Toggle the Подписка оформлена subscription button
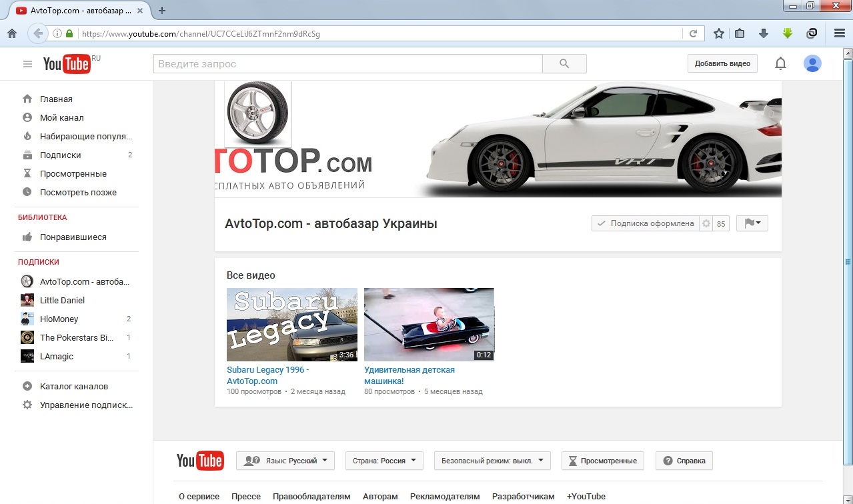The image size is (853, 504). coord(646,224)
